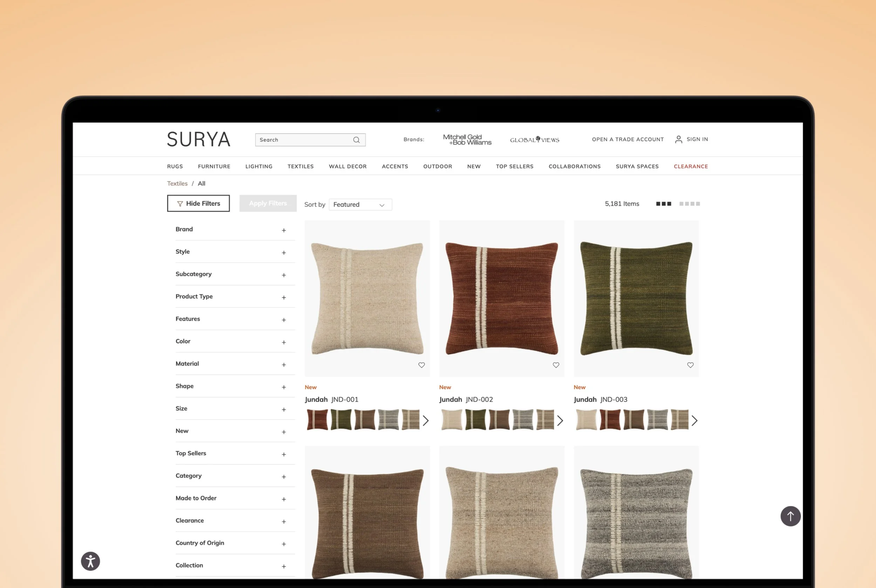Favorite the Jundah JND-001 pillow heart
Image resolution: width=876 pixels, height=588 pixels.
421,365
